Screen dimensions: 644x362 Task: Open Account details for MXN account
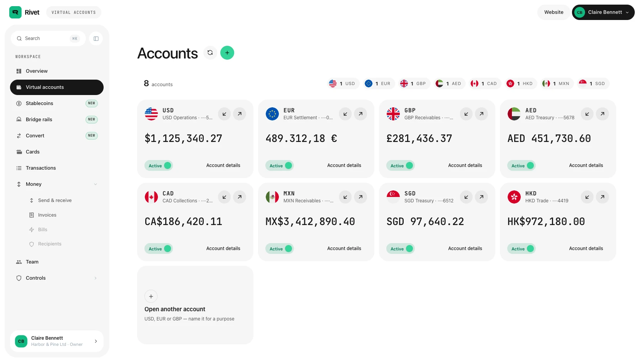(x=344, y=249)
